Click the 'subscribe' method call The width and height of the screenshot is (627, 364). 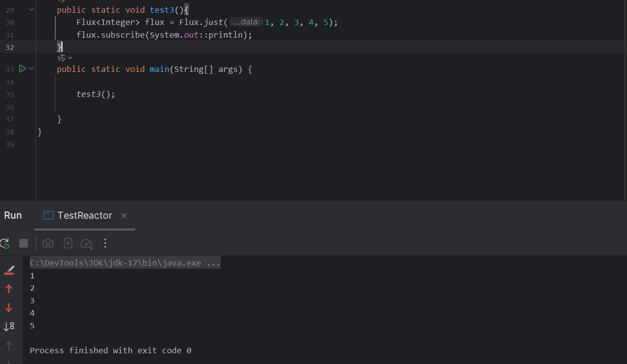click(x=123, y=35)
